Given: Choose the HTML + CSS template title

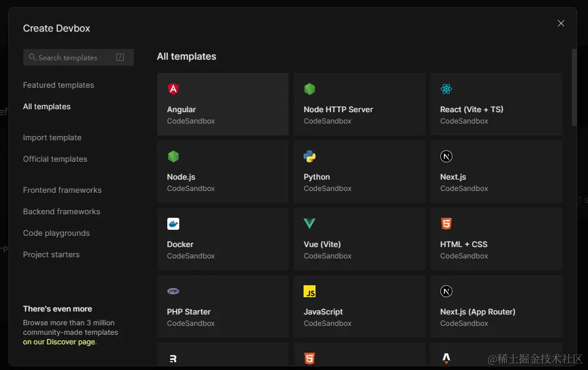Looking at the screenshot, I should [464, 244].
